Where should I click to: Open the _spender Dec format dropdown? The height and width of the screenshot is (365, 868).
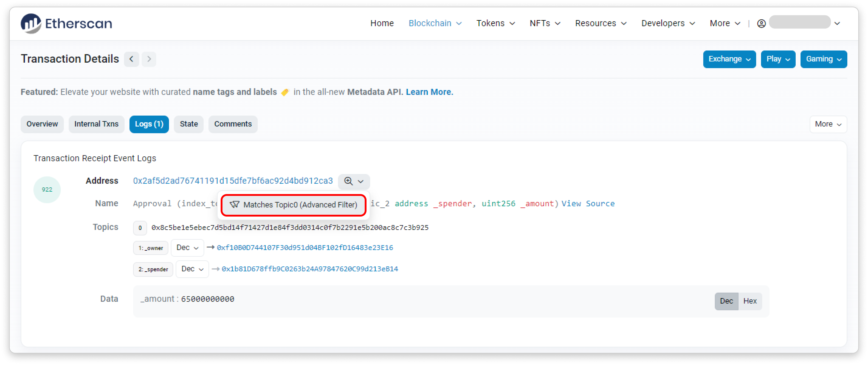pos(192,269)
